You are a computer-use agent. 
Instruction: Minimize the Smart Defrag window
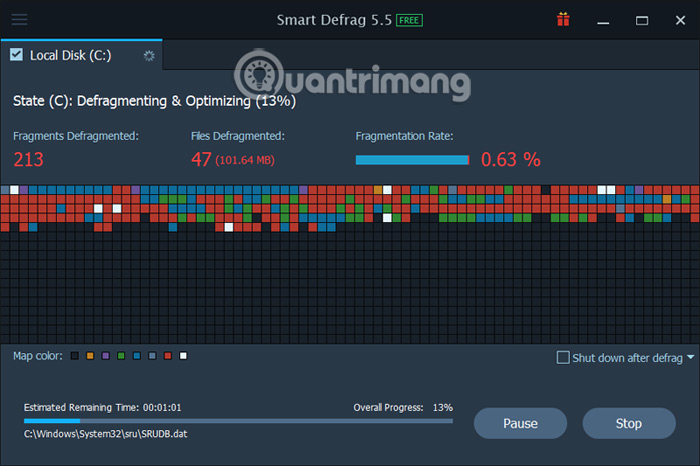click(603, 21)
